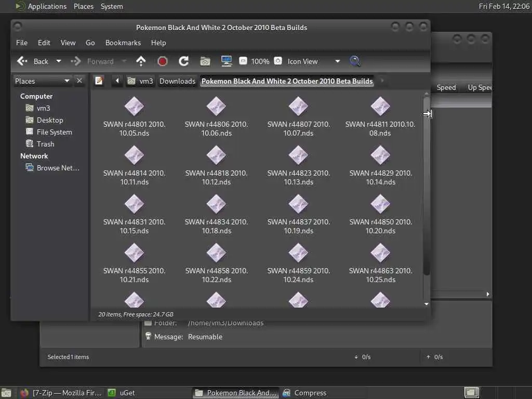Click the Up Speed column header in uGet
The height and width of the screenshot is (399, 532).
click(x=479, y=87)
